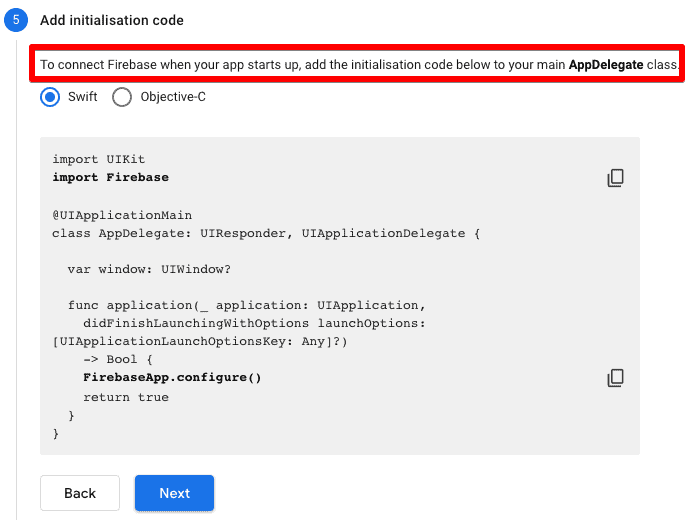690x520 pixels.
Task: Select the Swift radio button
Action: (x=50, y=97)
